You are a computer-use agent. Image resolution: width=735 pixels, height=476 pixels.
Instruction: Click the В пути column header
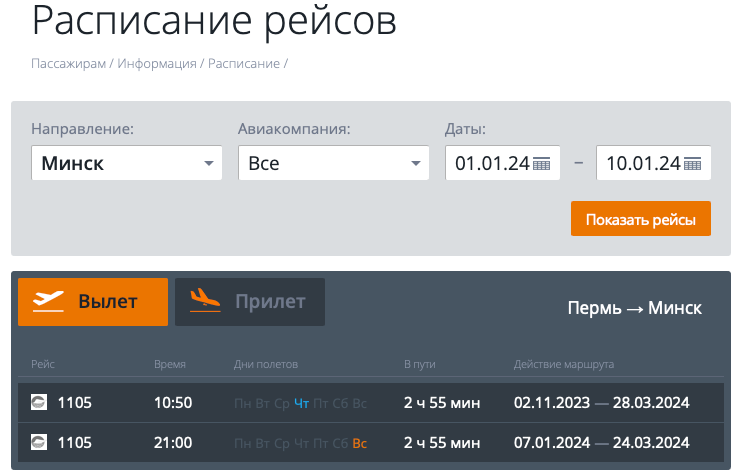(x=420, y=364)
